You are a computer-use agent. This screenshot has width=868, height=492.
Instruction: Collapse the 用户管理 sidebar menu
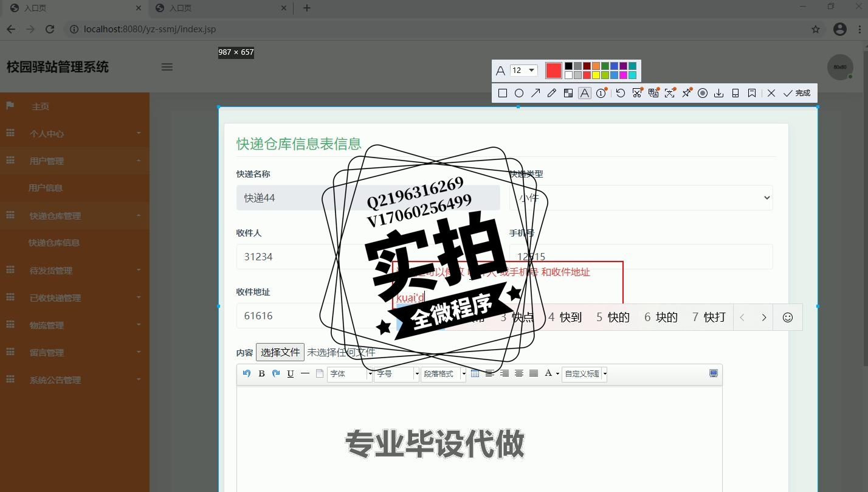click(75, 161)
